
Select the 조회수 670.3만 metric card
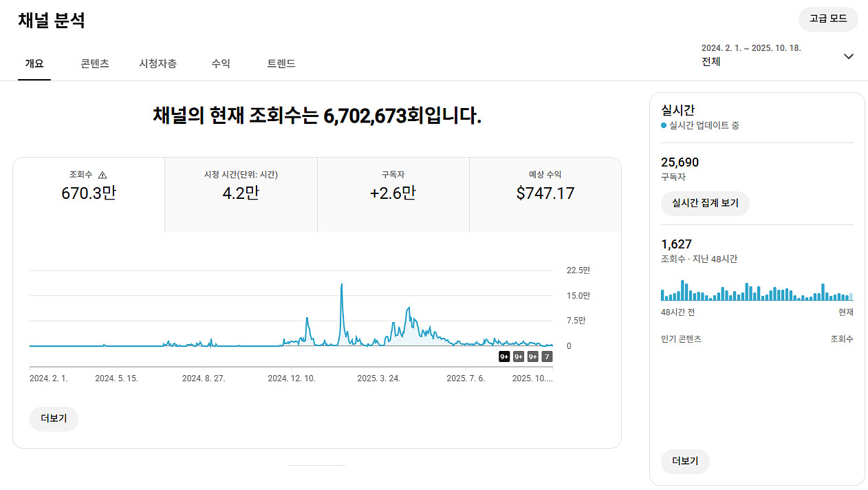(89, 194)
